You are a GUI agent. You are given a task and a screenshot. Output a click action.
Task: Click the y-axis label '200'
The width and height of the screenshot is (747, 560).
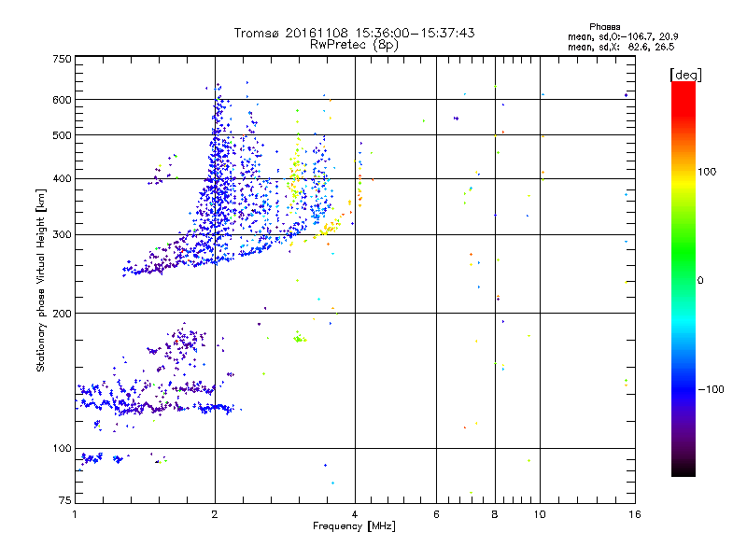(63, 314)
